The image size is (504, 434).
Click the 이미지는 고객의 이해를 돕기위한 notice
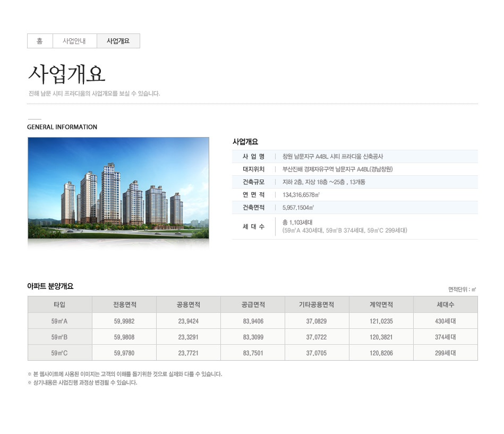click(125, 374)
